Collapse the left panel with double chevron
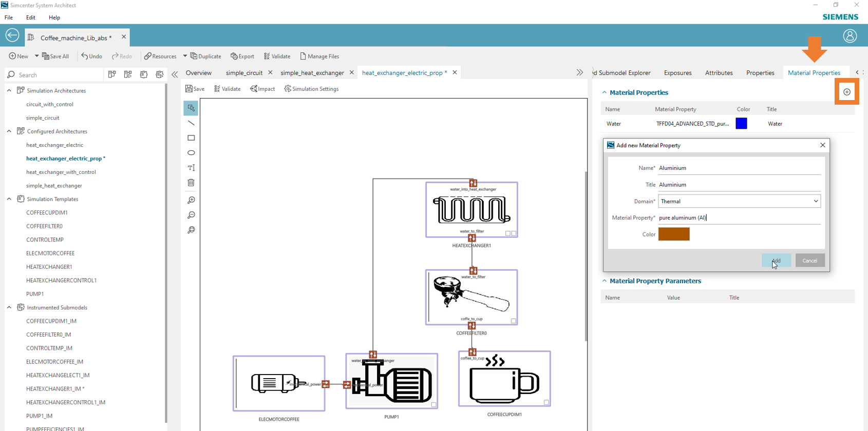Image resolution: width=868 pixels, height=431 pixels. (175, 74)
